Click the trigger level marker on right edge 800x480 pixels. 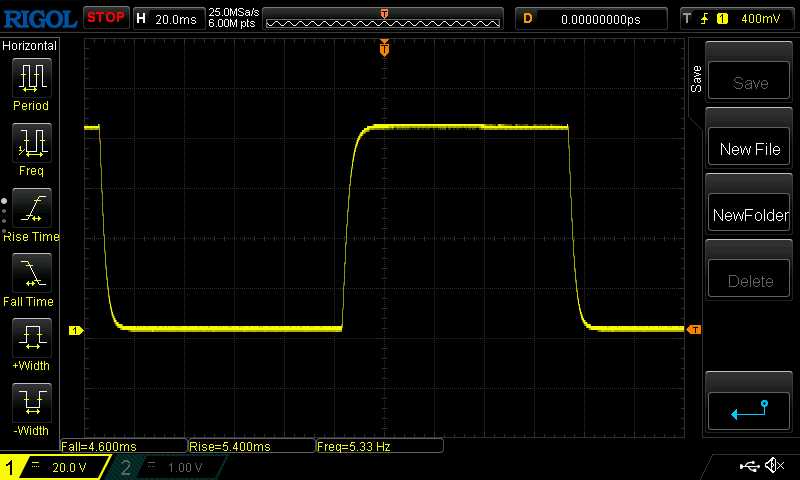click(x=694, y=330)
